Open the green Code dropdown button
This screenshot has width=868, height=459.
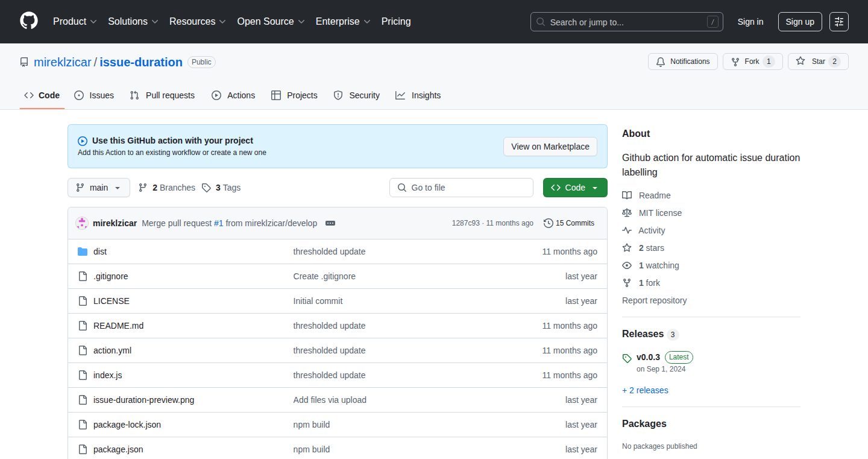tap(575, 188)
